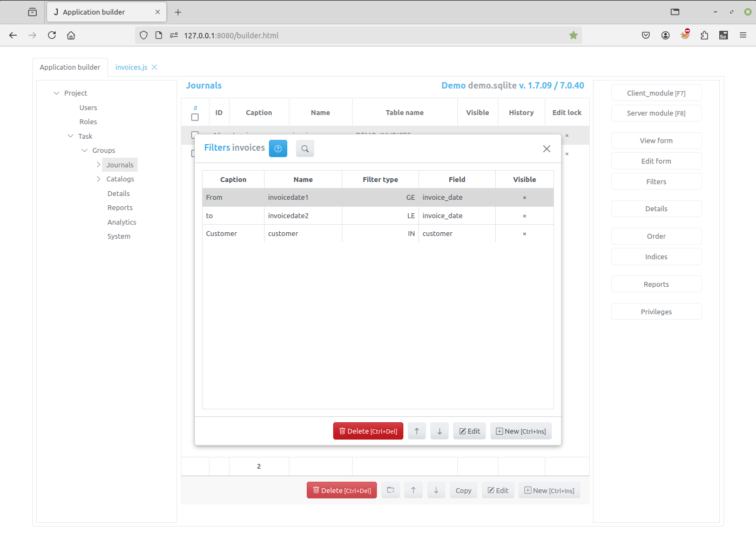The image size is (756, 533).
Task: Select the Journals item in the project tree
Action: tap(119, 164)
